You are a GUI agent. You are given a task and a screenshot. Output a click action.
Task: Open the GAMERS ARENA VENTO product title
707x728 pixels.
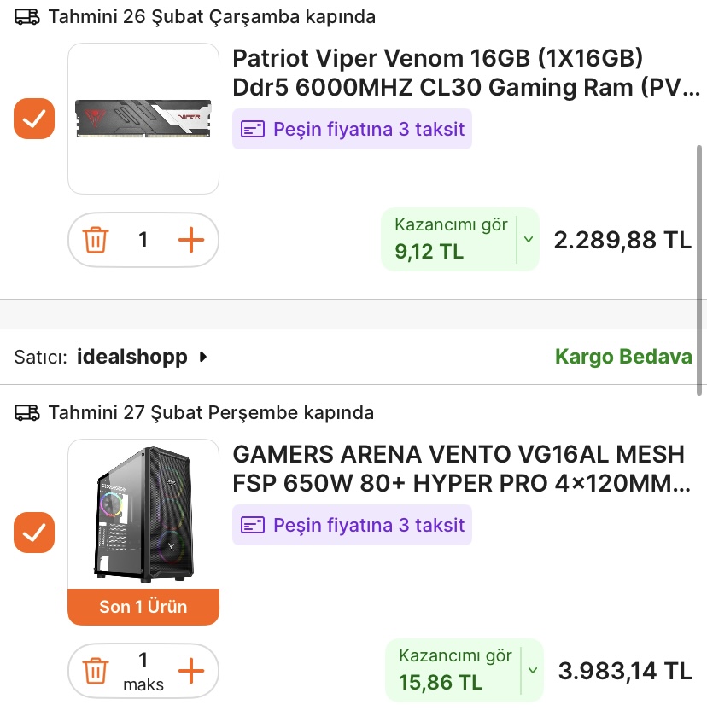pos(459,469)
